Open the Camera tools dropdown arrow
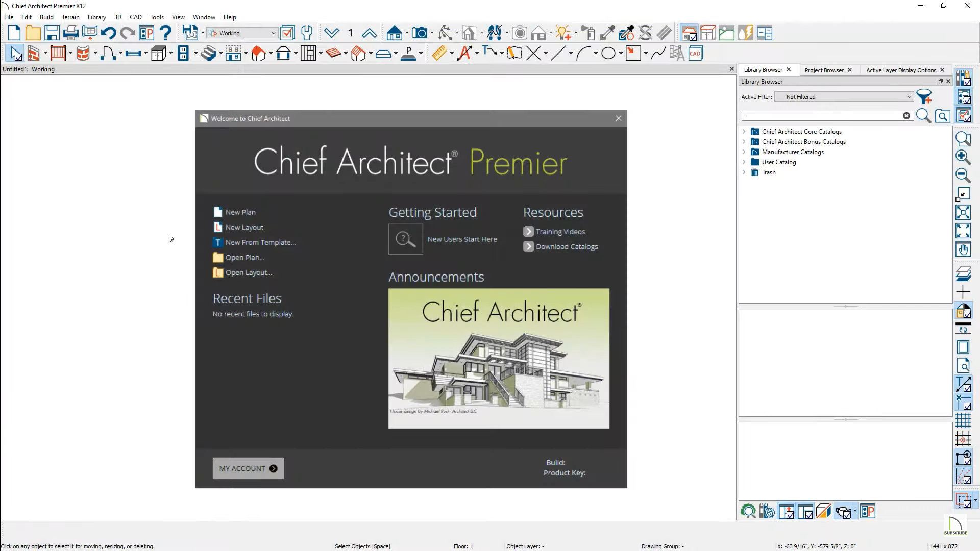This screenshot has height=551, width=980. (x=432, y=33)
